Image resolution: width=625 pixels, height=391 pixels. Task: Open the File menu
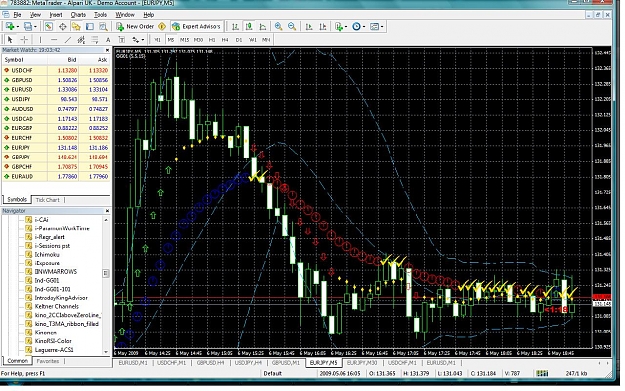(17, 15)
